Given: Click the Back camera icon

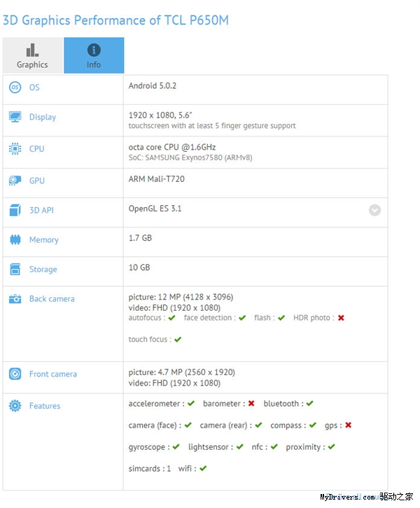Looking at the screenshot, I should click(x=15, y=299).
